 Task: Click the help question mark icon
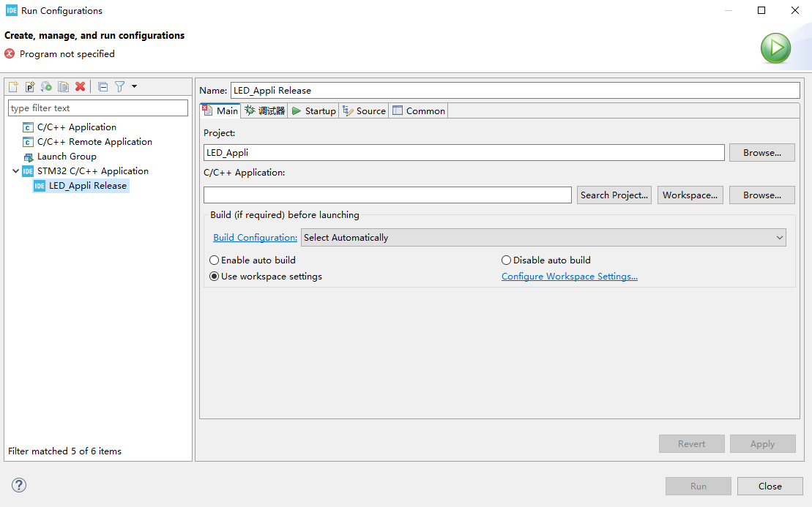point(19,485)
